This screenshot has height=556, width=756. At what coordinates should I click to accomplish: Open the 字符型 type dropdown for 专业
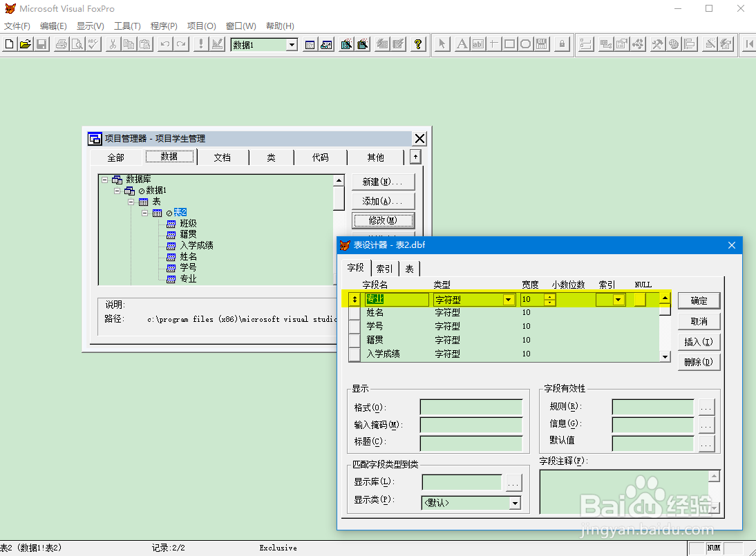click(508, 300)
